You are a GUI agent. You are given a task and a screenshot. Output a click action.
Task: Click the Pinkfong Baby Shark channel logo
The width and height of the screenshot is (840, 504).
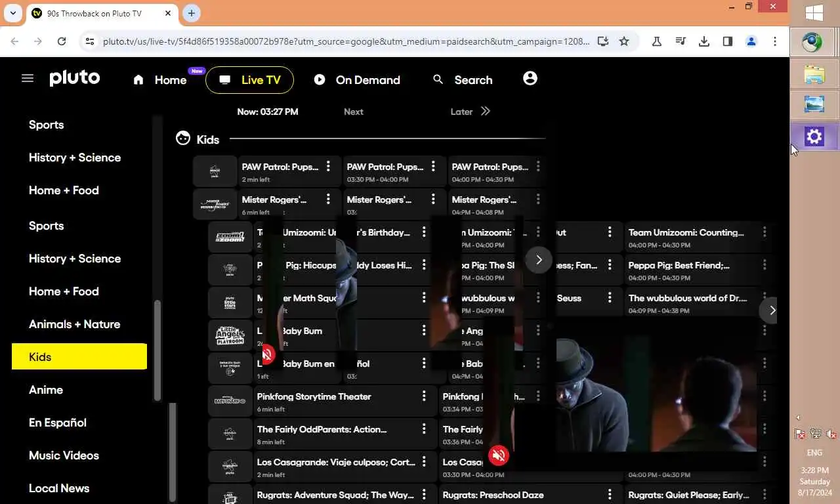tap(230, 401)
